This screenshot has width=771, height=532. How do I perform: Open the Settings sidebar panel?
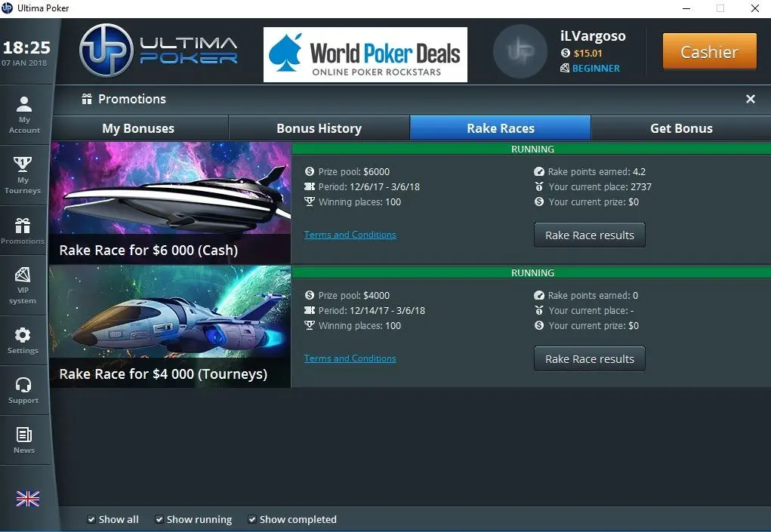click(25, 338)
